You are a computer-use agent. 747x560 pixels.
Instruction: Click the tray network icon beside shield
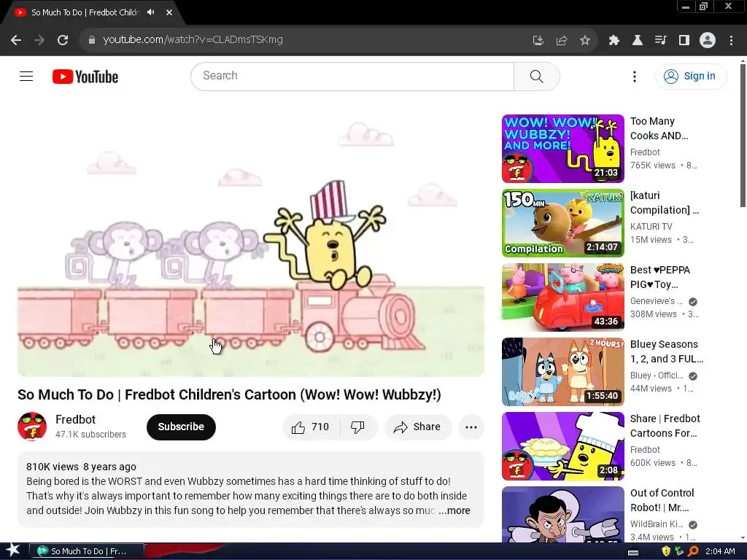tap(679, 551)
